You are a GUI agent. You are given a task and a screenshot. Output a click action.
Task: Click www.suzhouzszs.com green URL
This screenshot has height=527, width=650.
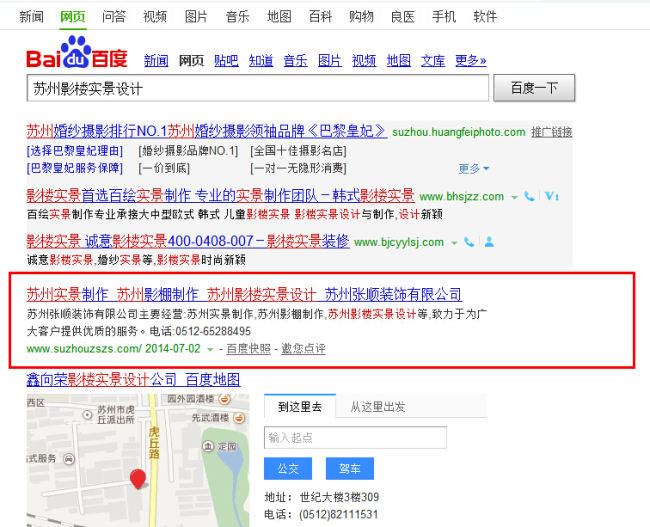coord(84,348)
